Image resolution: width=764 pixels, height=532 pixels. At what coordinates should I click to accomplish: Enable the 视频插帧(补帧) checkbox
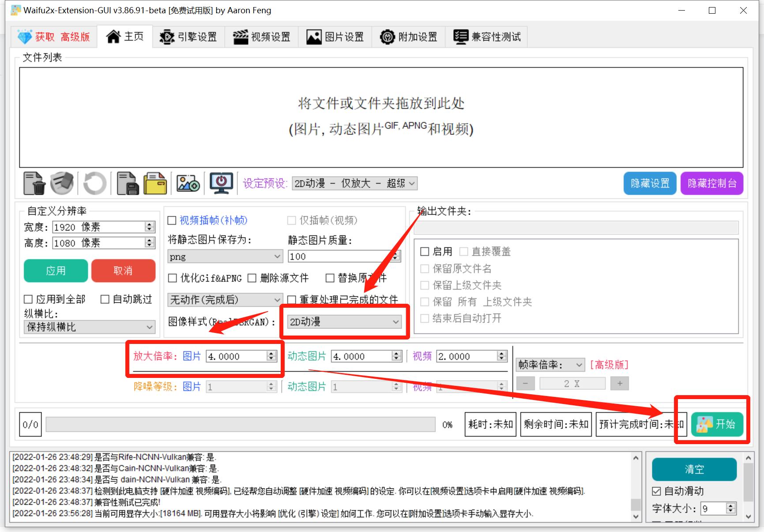tap(172, 220)
